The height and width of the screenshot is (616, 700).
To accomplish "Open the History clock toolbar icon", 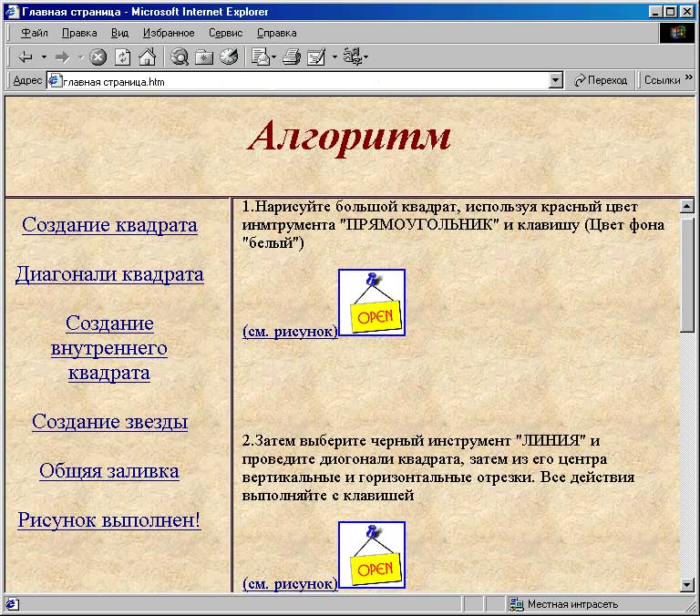I will tap(229, 57).
